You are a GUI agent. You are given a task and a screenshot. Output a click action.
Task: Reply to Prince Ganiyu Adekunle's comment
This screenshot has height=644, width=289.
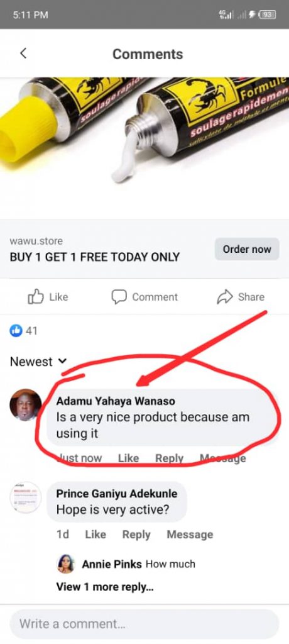(136, 535)
